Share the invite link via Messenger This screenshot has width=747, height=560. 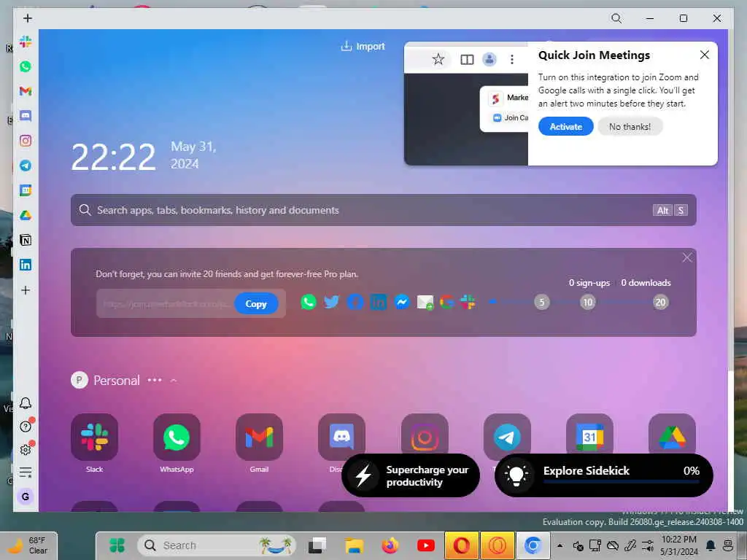coord(402,302)
